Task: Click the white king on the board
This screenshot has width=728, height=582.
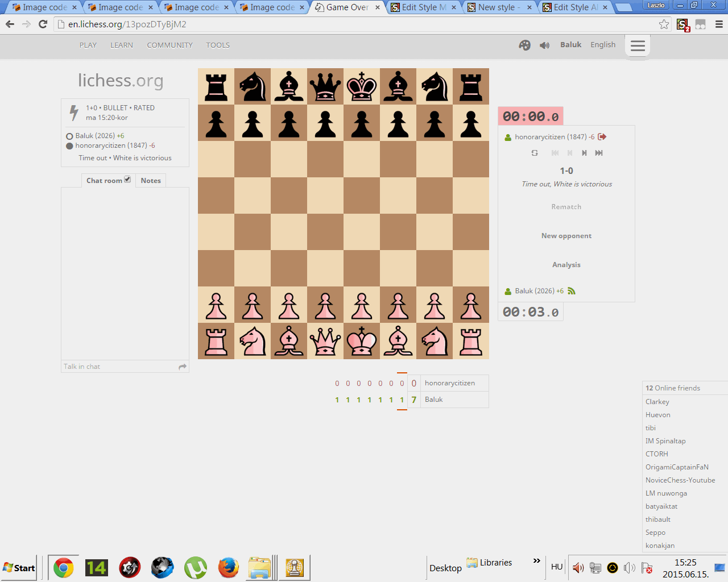Action: 362,341
